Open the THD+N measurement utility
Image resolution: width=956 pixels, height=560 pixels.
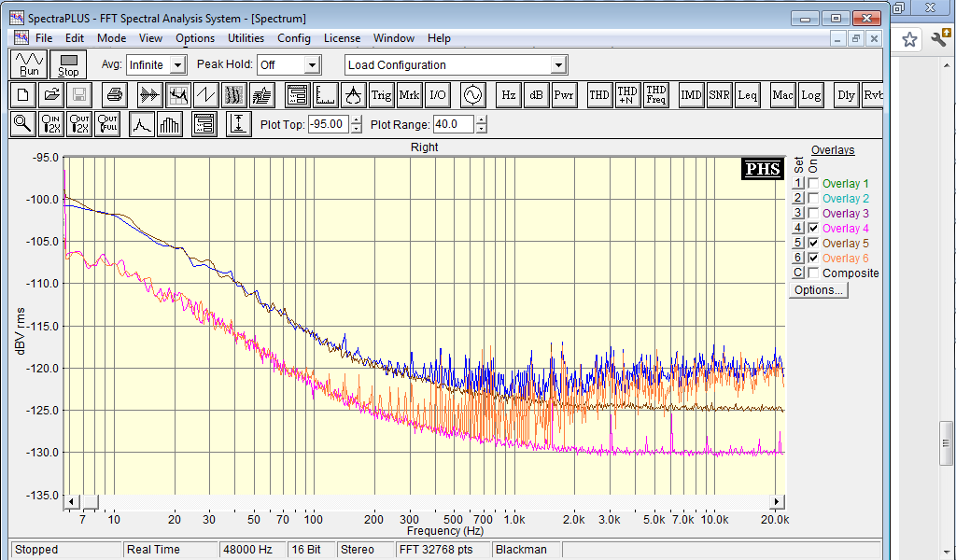pos(627,94)
